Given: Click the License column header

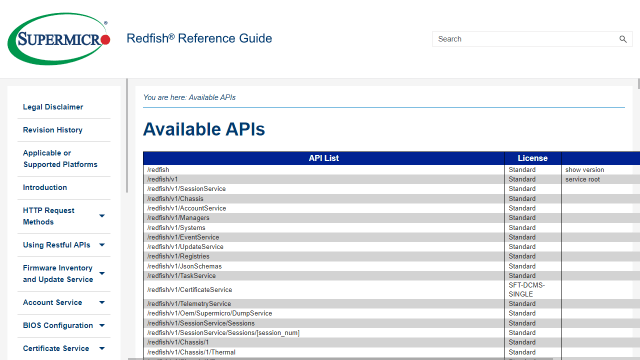Looking at the screenshot, I should [533, 158].
